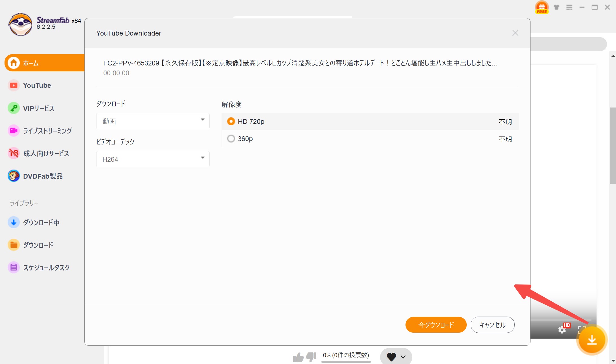This screenshot has width=616, height=364.
Task: Open the ホーム home icon
Action: [x=13, y=63]
